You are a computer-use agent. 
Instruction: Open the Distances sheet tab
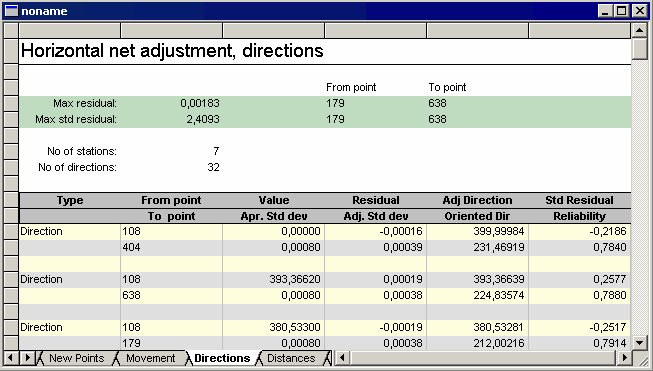click(x=291, y=358)
